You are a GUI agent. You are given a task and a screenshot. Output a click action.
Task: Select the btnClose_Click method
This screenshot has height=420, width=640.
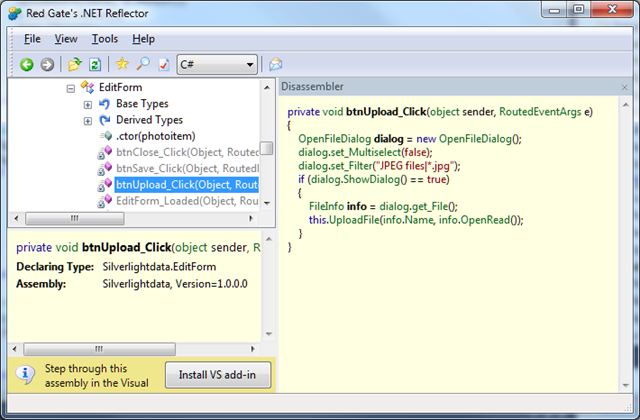[187, 152]
